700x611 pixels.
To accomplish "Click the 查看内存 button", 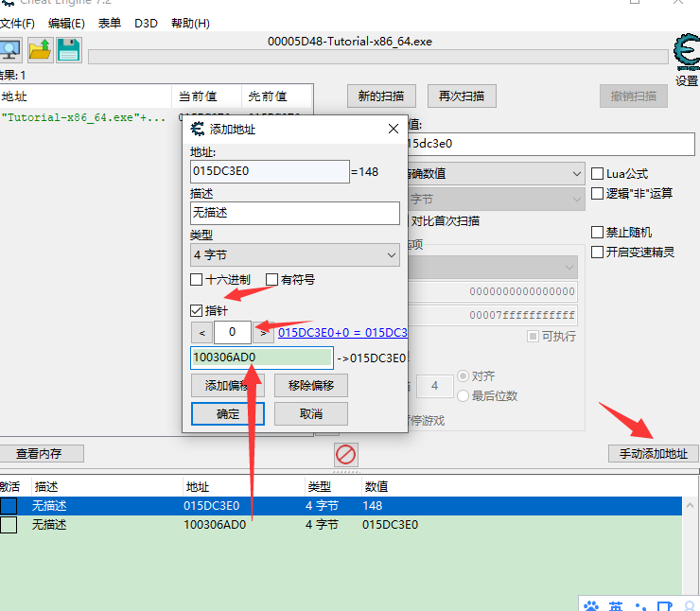I will pos(40,453).
